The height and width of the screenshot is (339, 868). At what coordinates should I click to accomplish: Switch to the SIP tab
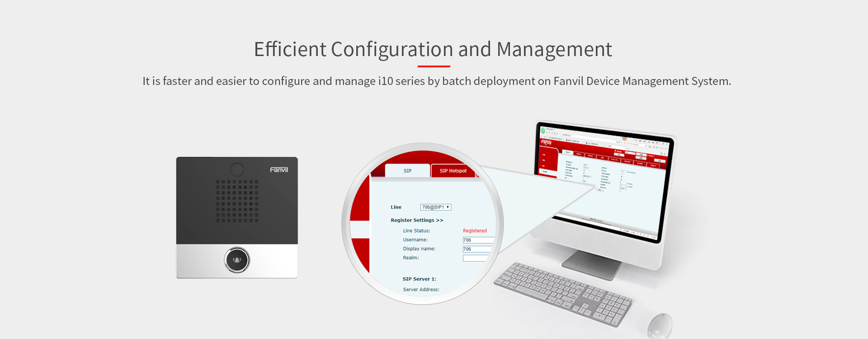click(407, 171)
